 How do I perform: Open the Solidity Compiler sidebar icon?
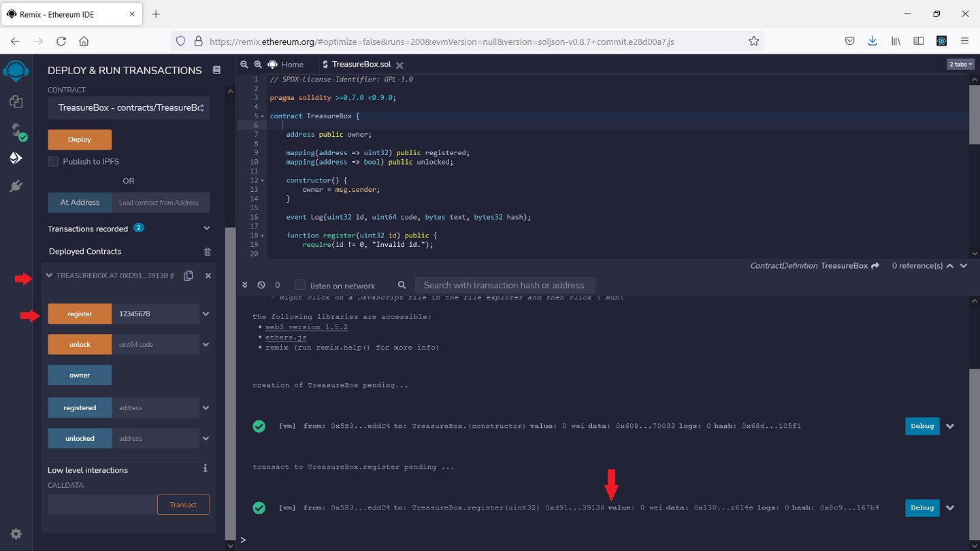click(16, 131)
